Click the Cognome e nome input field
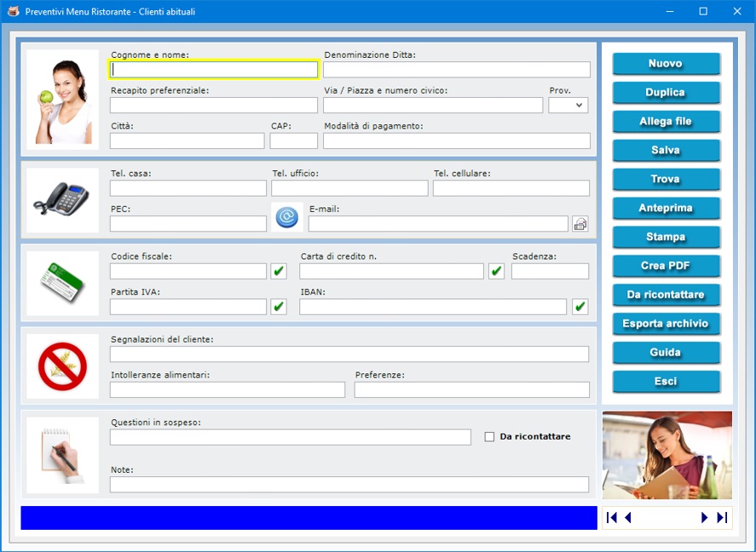The image size is (756, 552). click(214, 70)
